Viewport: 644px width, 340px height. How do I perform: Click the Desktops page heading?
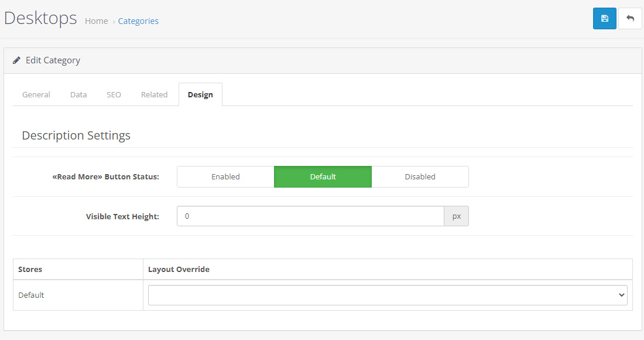[x=40, y=19]
